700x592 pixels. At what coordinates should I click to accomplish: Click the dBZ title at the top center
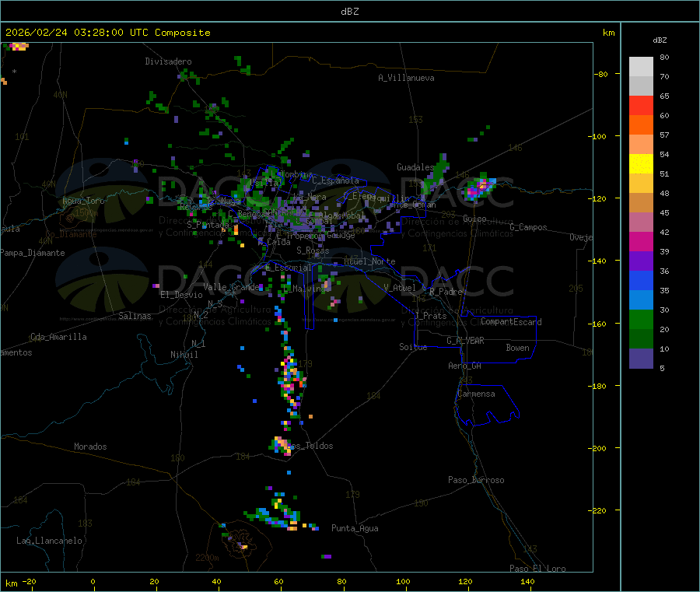click(349, 12)
